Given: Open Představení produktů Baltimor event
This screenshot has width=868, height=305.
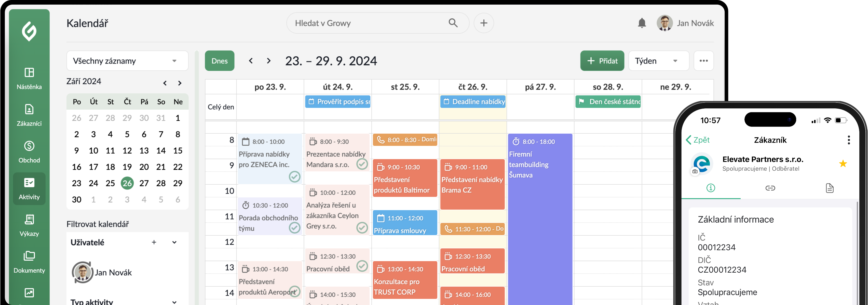Looking at the screenshot, I should [405, 178].
